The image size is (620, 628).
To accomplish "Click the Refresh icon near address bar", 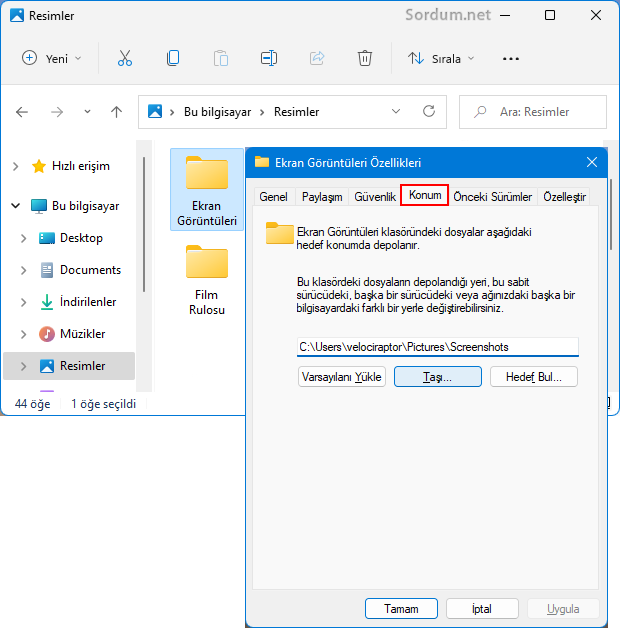I will 429,112.
